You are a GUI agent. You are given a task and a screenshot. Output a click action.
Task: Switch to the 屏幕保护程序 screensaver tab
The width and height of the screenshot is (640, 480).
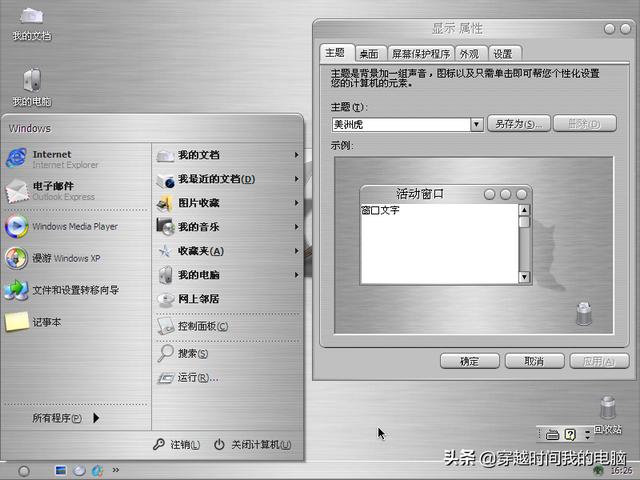click(x=421, y=54)
